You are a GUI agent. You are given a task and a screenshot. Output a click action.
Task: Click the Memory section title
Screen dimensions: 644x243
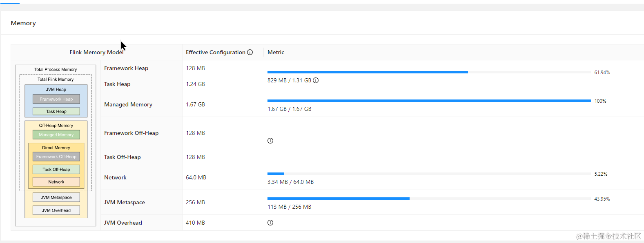[23, 23]
